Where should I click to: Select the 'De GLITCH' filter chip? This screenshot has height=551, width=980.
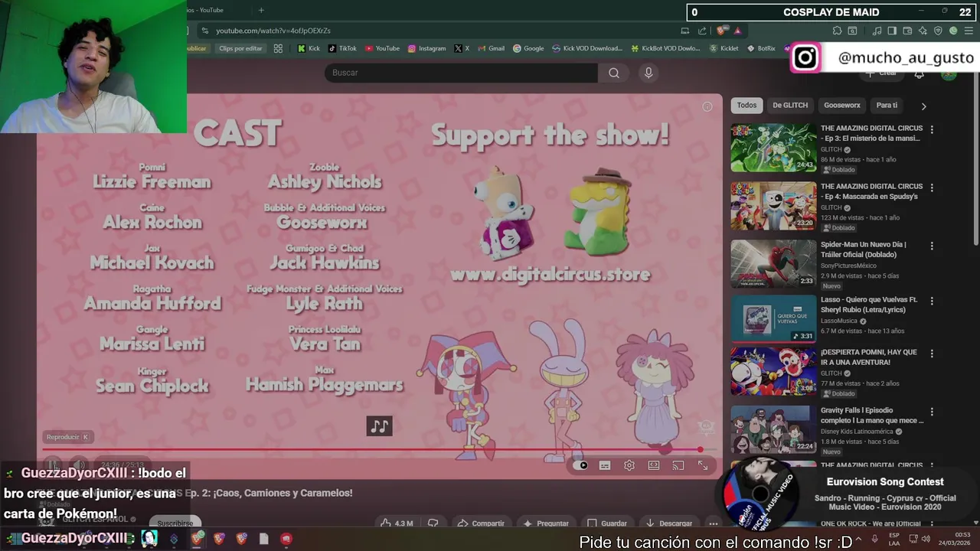pos(790,106)
